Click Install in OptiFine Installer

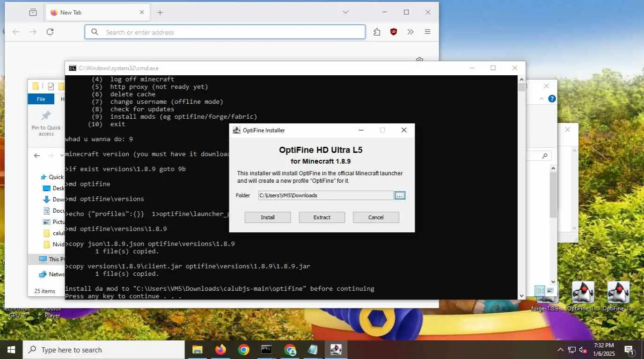click(x=268, y=217)
